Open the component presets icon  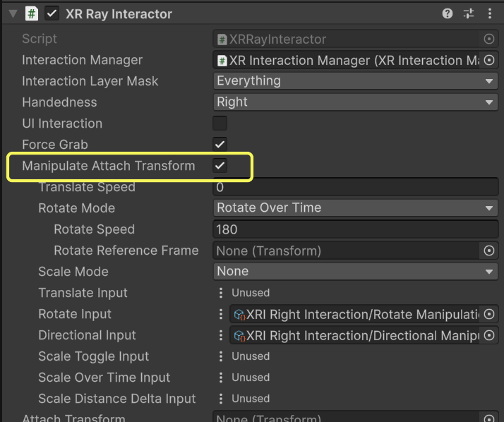pyautogui.click(x=469, y=13)
